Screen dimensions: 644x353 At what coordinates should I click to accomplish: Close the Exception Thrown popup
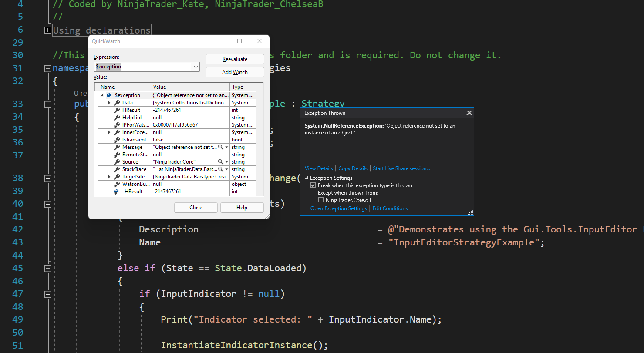tap(469, 113)
